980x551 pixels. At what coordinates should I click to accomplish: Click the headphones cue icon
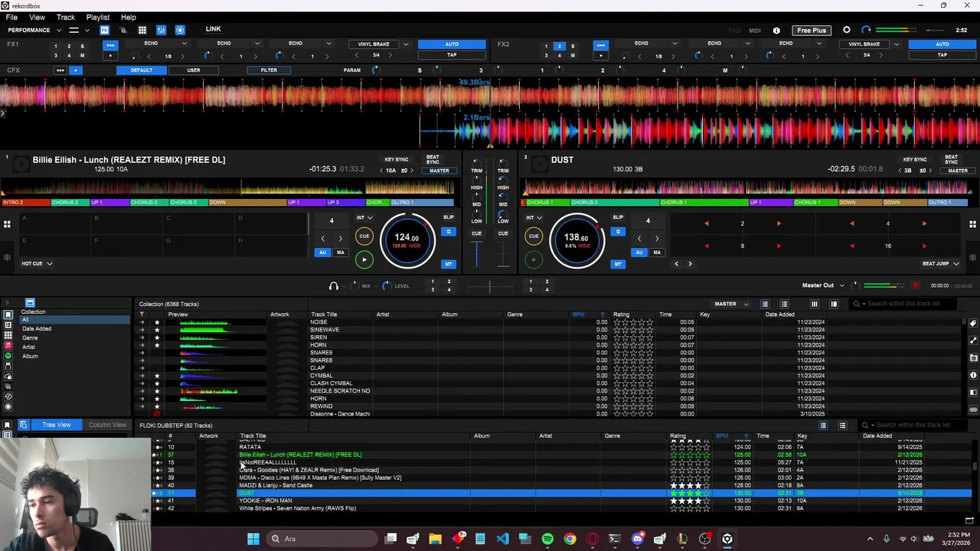333,285
